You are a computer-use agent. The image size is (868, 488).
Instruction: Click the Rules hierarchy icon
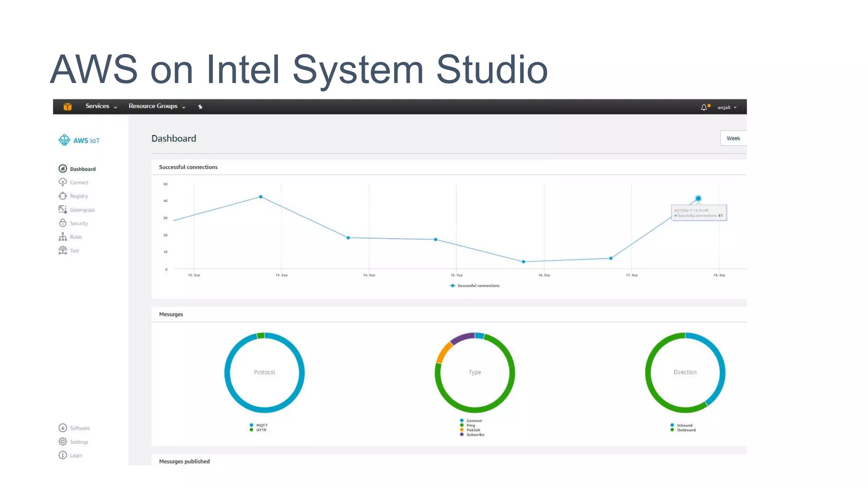63,236
